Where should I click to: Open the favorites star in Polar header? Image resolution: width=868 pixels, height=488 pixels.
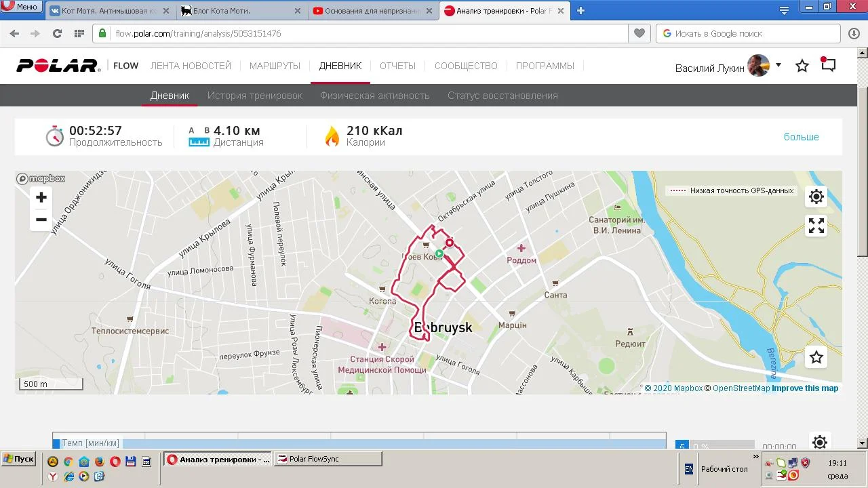(802, 66)
